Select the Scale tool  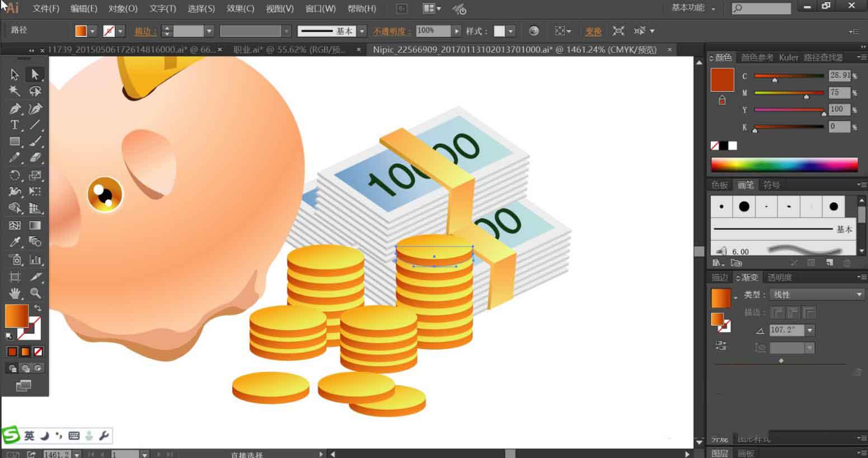pyautogui.click(x=35, y=175)
